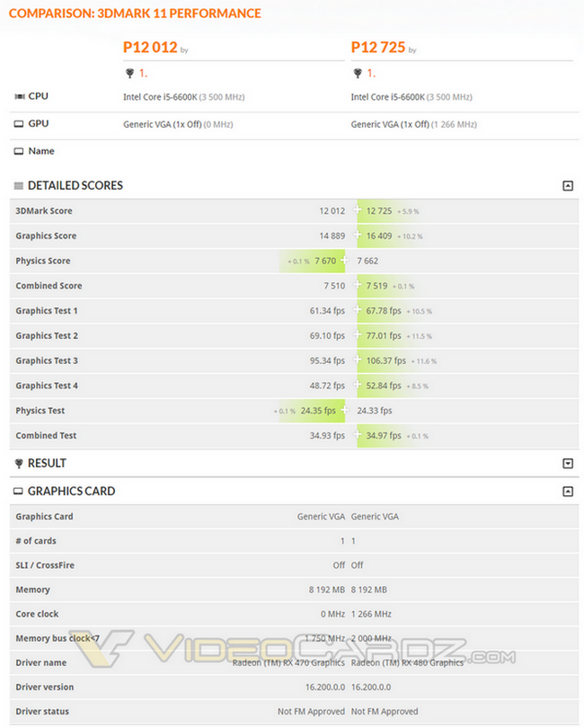
Task: Open the P12 725 score result
Action: (378, 49)
